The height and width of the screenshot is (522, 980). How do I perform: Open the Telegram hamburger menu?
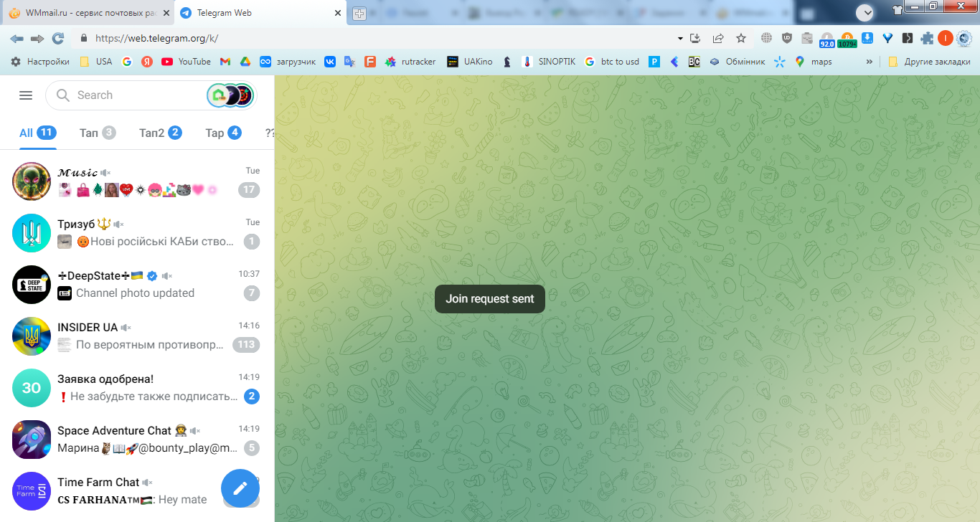click(x=26, y=95)
